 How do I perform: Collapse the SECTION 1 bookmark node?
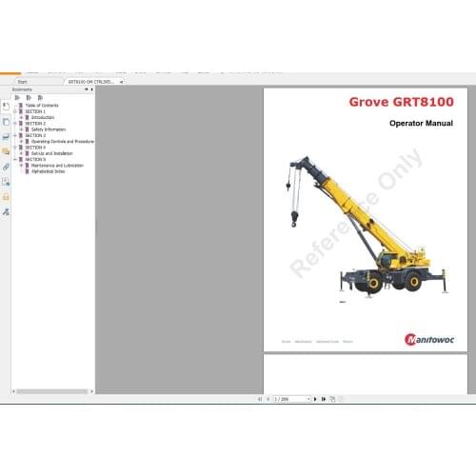tap(15, 111)
